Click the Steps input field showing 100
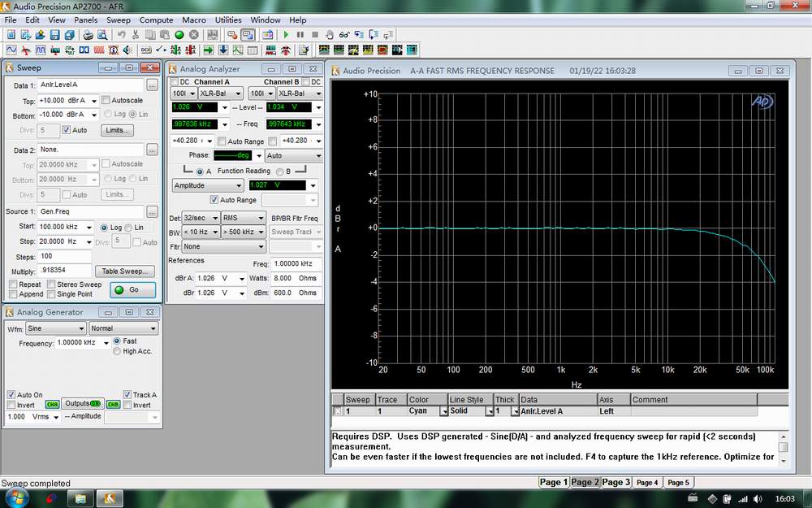The width and height of the screenshot is (812, 508). [x=64, y=256]
